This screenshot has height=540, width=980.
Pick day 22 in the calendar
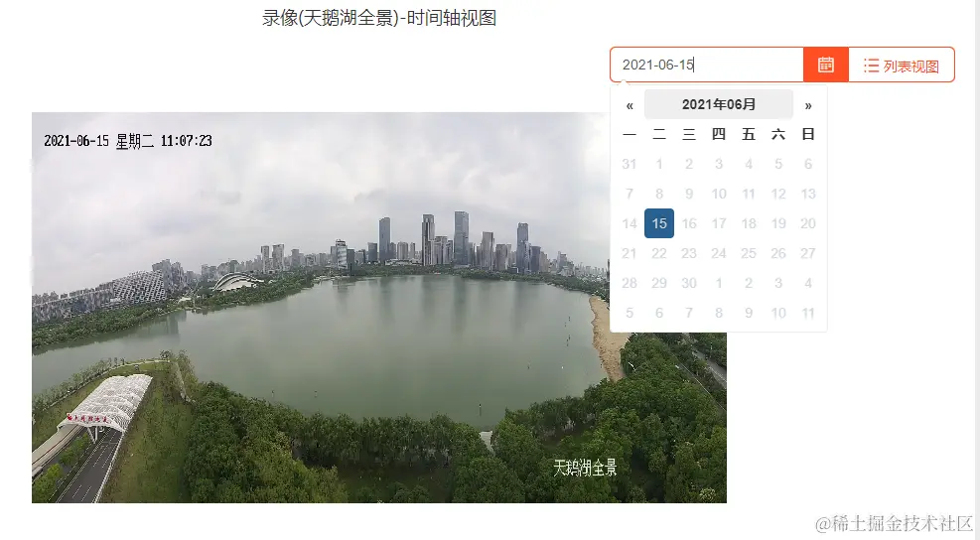click(659, 253)
